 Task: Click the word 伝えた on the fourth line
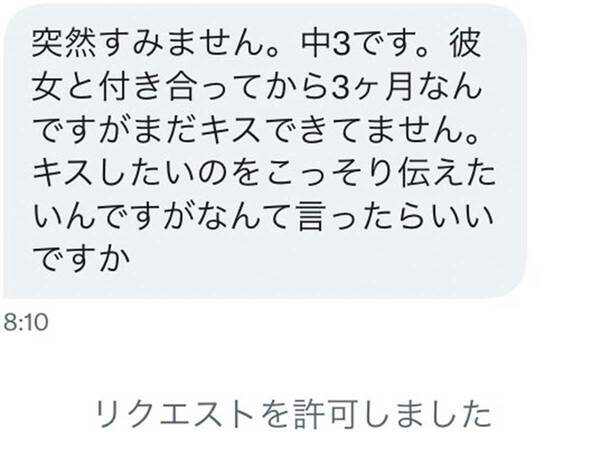pyautogui.click(x=447, y=173)
